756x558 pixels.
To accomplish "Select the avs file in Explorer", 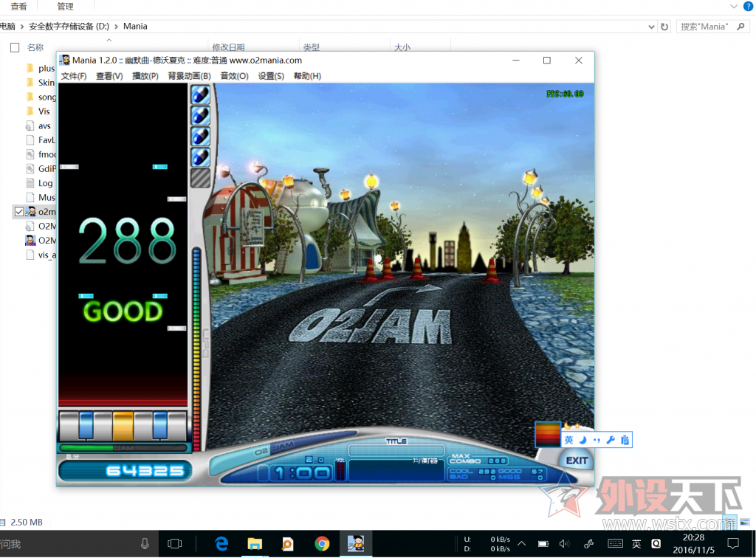I will 38,125.
